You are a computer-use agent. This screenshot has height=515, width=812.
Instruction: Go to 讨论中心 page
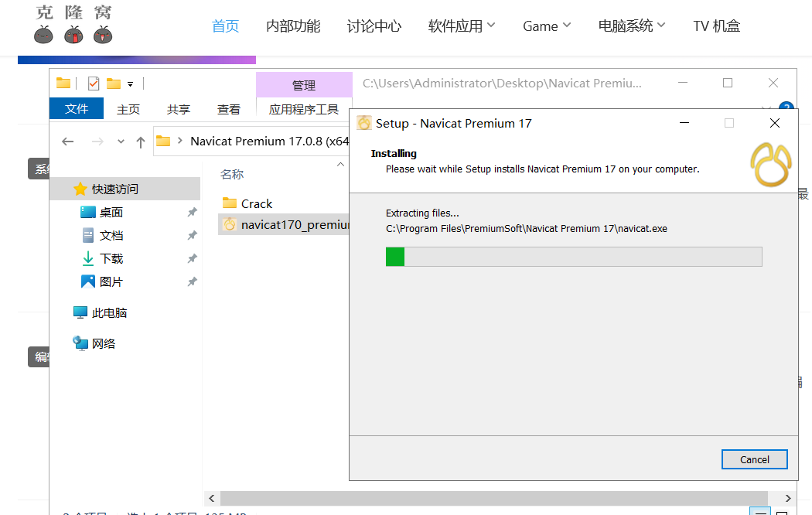(x=374, y=26)
